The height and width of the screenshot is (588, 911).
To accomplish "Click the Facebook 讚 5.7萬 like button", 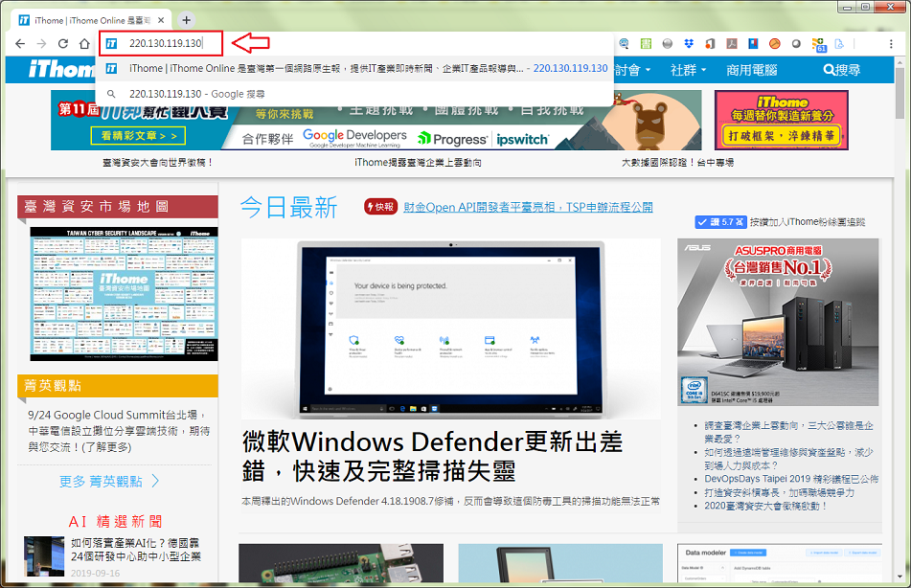I will tap(720, 222).
